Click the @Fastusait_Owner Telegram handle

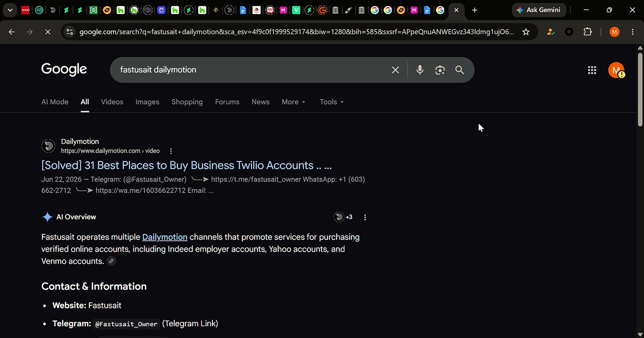click(x=126, y=324)
